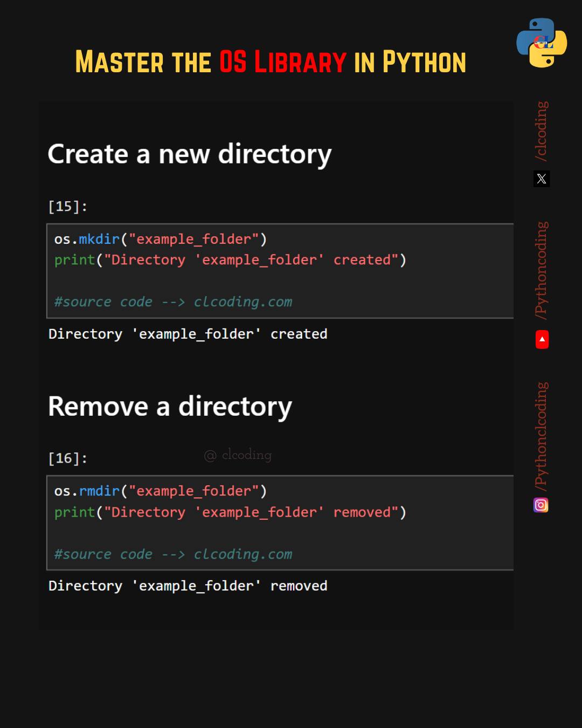Open the /Pythonclcoding Instagram handle
Image resolution: width=582 pixels, height=728 pixels.
pyautogui.click(x=541, y=436)
